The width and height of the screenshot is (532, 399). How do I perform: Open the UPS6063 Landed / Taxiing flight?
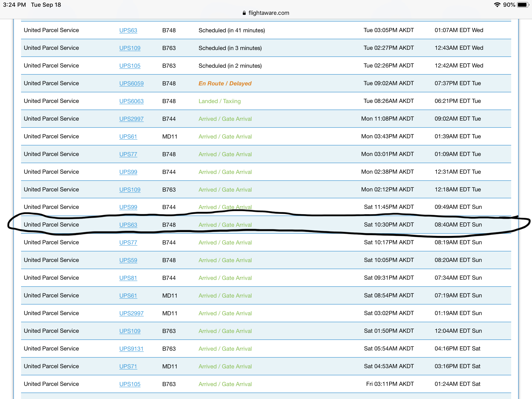tap(131, 101)
